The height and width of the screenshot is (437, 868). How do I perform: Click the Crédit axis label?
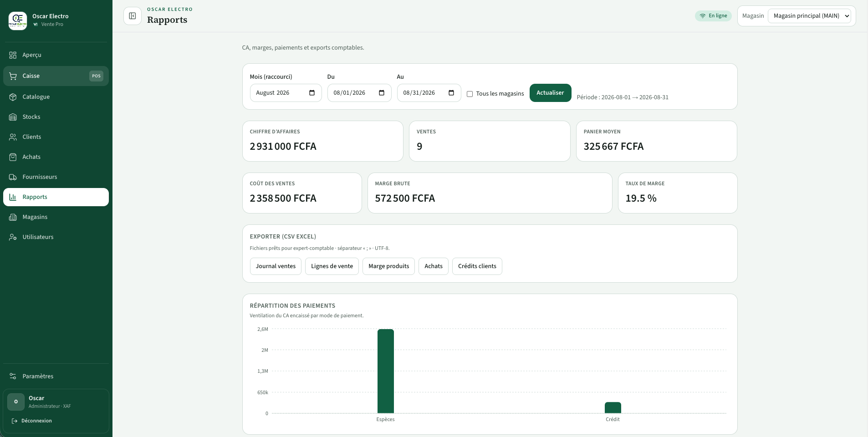tap(613, 420)
